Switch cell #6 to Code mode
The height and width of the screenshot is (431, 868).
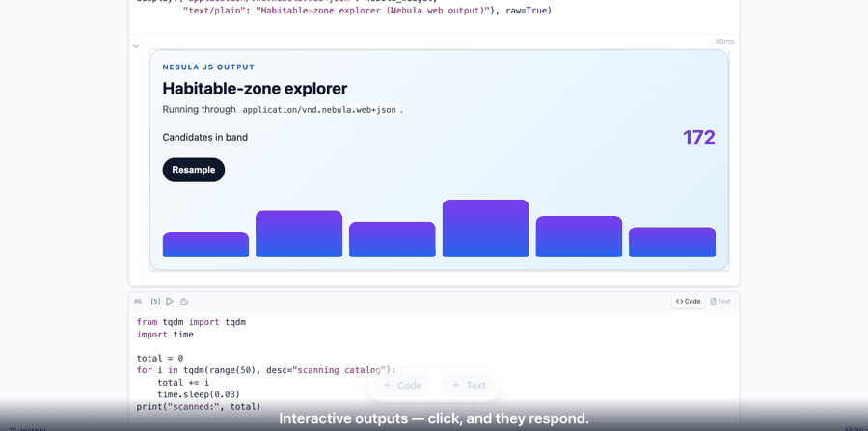click(x=688, y=302)
